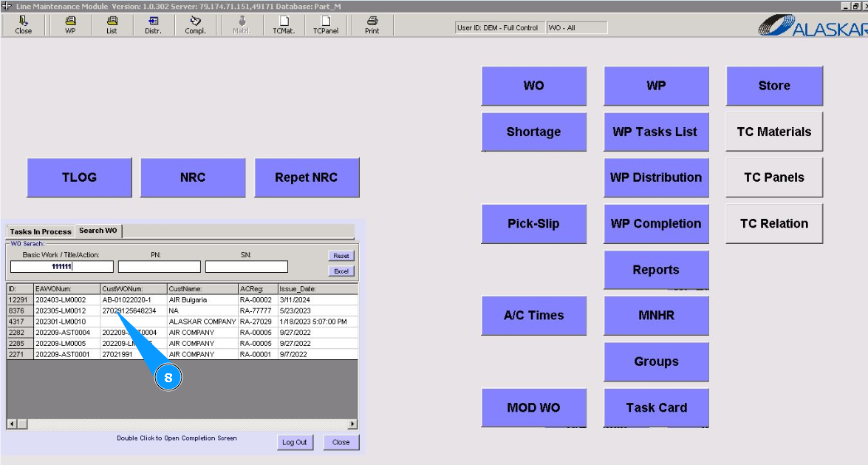Open TC Materials

774,132
